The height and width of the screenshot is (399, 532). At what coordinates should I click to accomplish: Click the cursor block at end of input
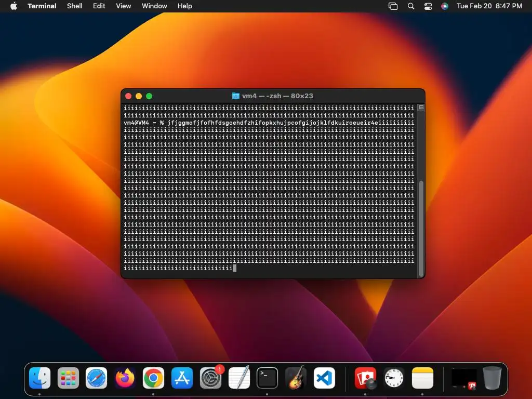coord(234,268)
